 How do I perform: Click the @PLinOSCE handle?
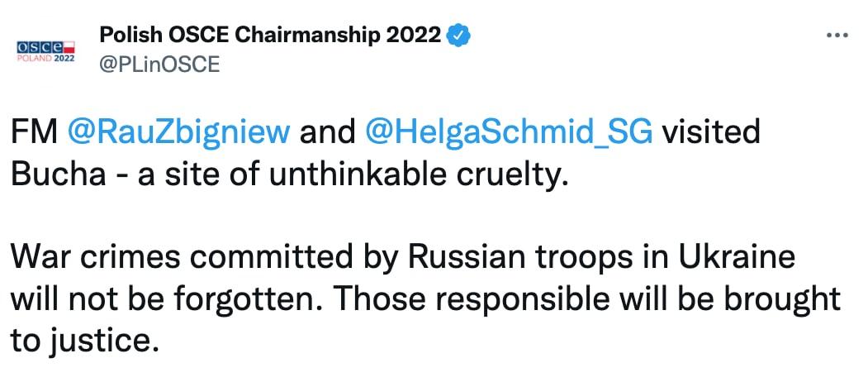159,64
